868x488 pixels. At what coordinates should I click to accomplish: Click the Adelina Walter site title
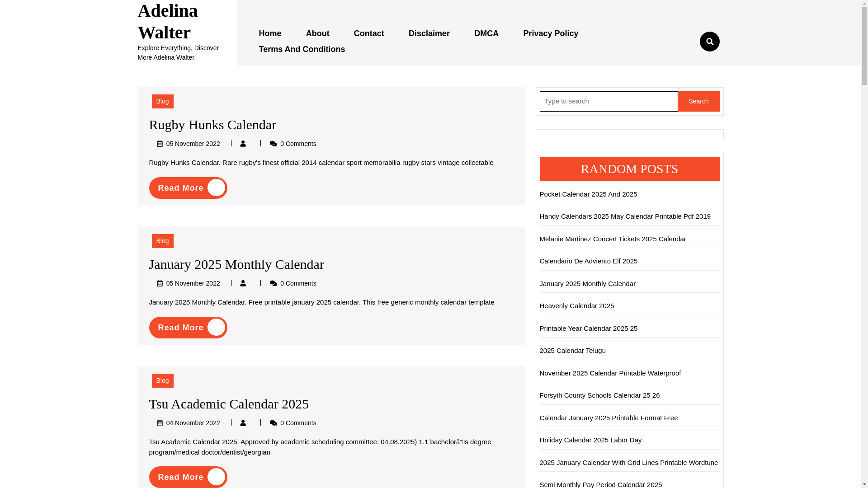(168, 22)
